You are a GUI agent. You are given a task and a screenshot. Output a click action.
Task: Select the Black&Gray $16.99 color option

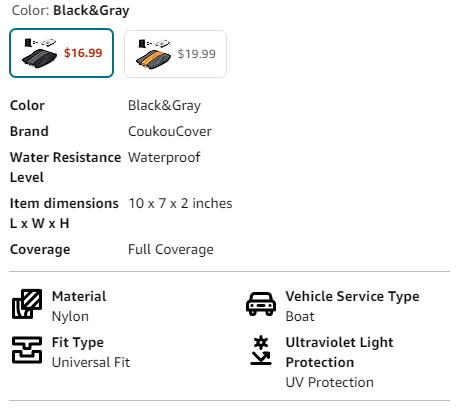pyautogui.click(x=61, y=53)
